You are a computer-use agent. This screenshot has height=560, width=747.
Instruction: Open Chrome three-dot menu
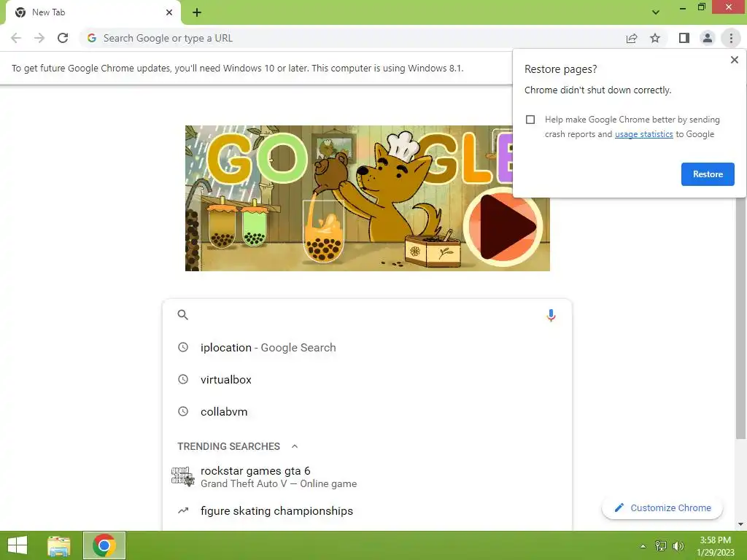point(731,38)
